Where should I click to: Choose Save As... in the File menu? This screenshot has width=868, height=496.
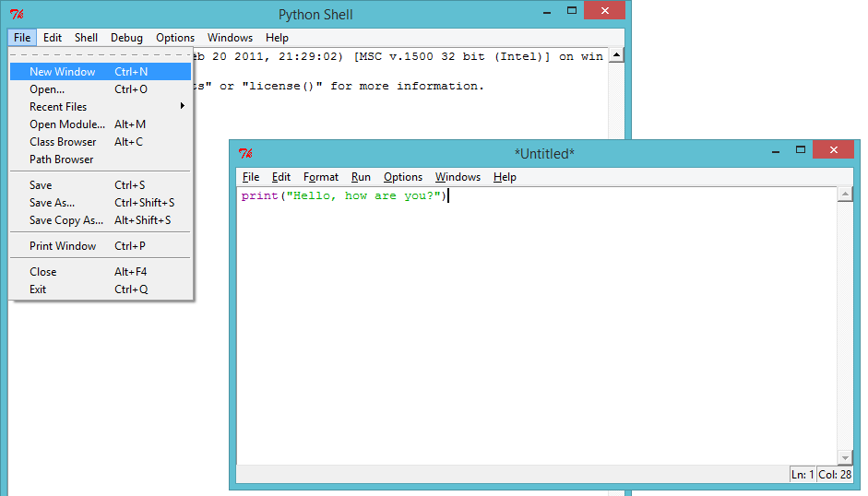click(52, 203)
